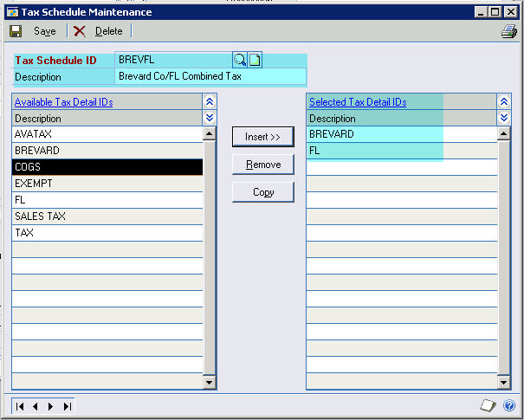Click the Description header in available list

tap(38, 119)
